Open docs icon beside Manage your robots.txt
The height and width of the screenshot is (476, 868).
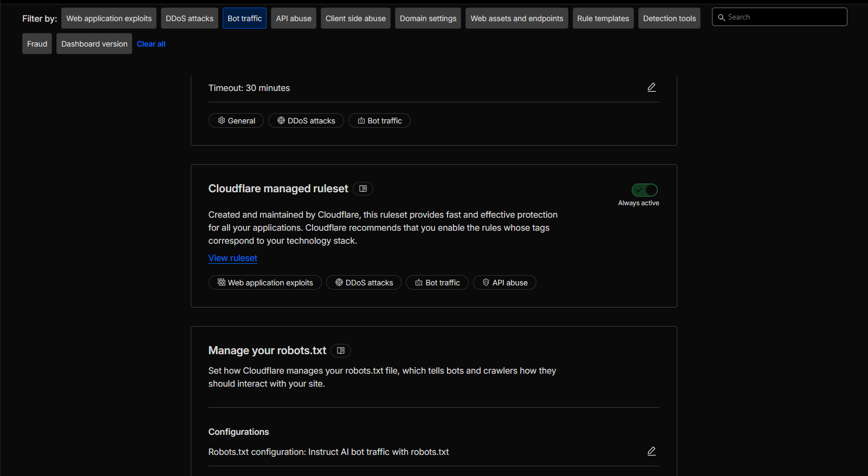(x=341, y=350)
